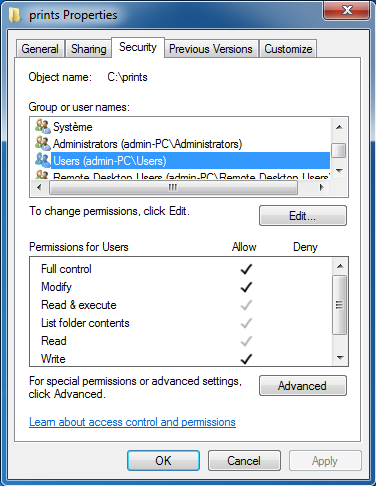Open the Previous Versions tab
The image size is (376, 486).
(x=211, y=49)
